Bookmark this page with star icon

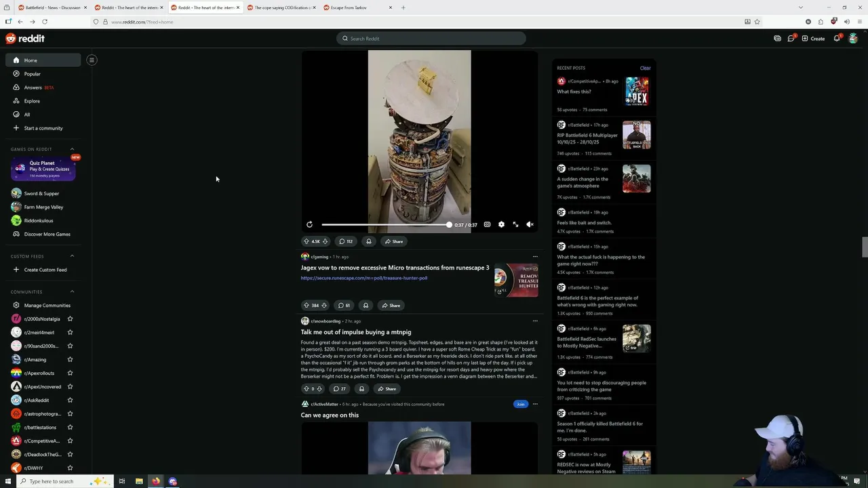tap(757, 22)
